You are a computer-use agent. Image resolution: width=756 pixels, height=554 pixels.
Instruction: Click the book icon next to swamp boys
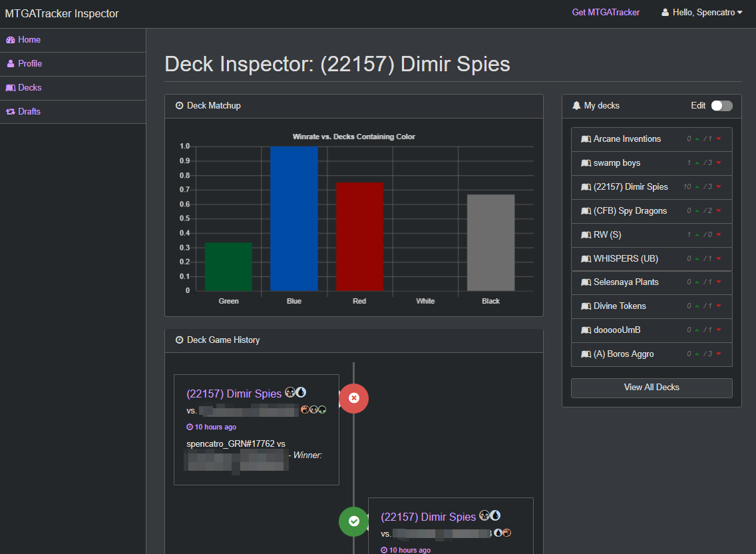586,163
